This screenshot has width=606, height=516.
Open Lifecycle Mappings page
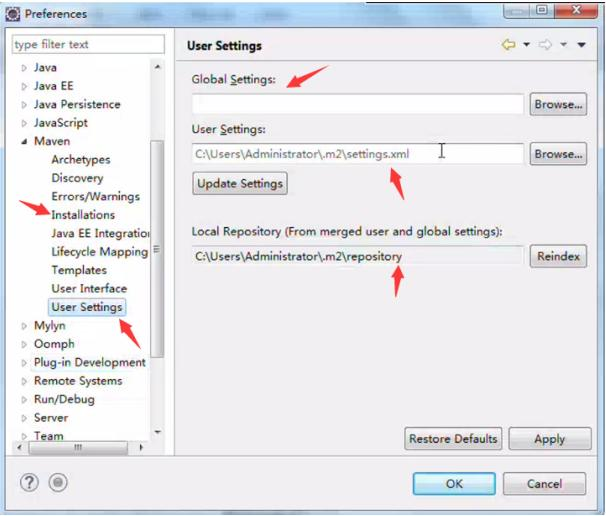point(100,252)
